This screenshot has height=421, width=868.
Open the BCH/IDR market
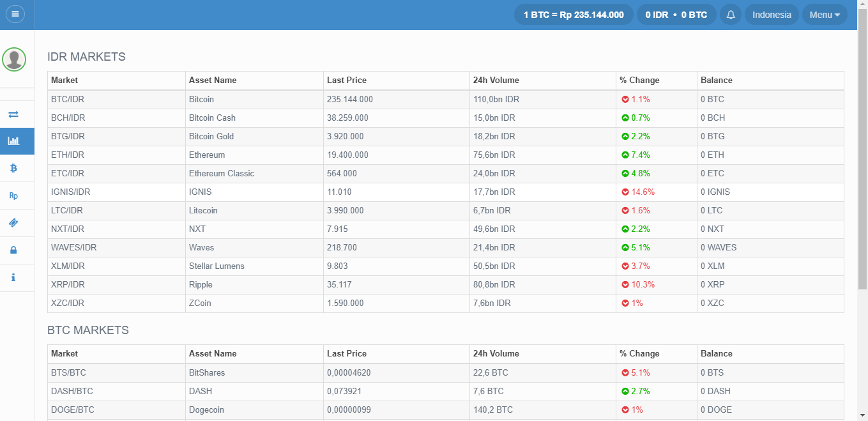pyautogui.click(x=68, y=118)
